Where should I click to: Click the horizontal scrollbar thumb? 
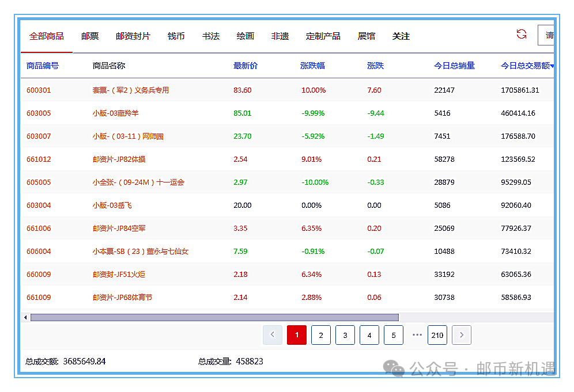coord(214,317)
